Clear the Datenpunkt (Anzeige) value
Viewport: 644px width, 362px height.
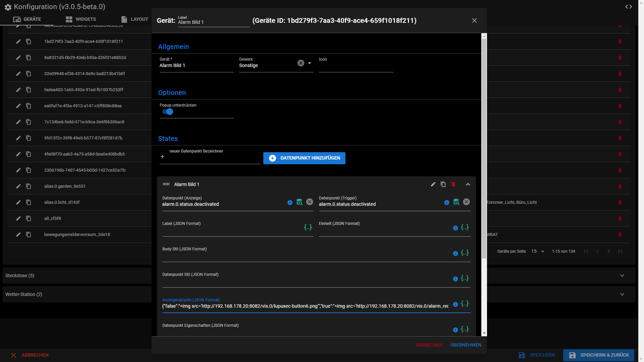coord(310,202)
